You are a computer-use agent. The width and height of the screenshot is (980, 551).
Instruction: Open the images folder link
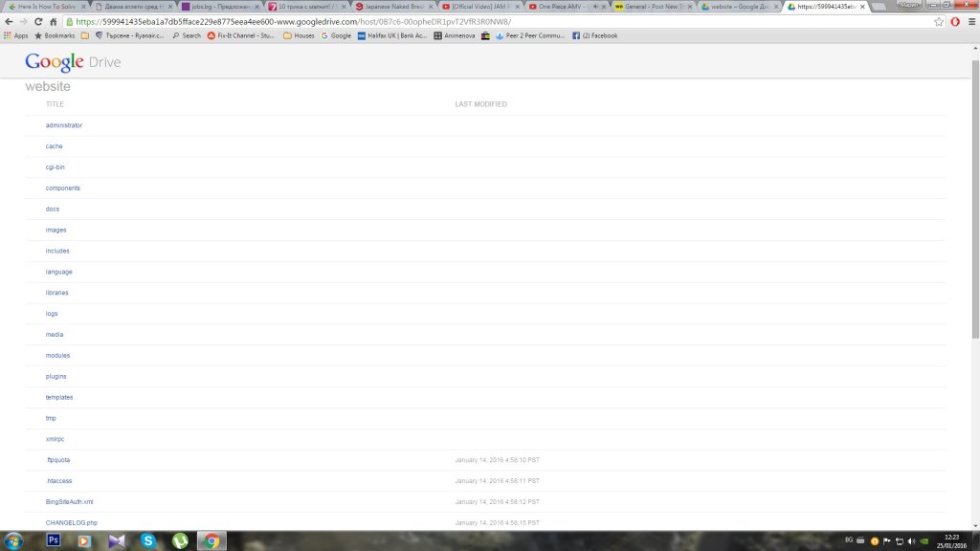click(x=56, y=230)
